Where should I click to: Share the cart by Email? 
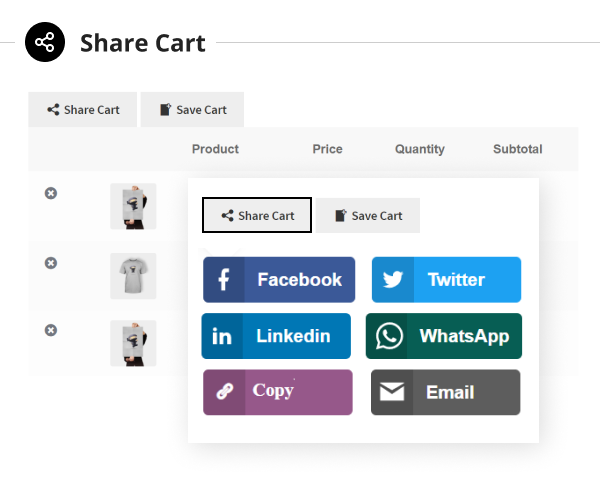[x=445, y=392]
